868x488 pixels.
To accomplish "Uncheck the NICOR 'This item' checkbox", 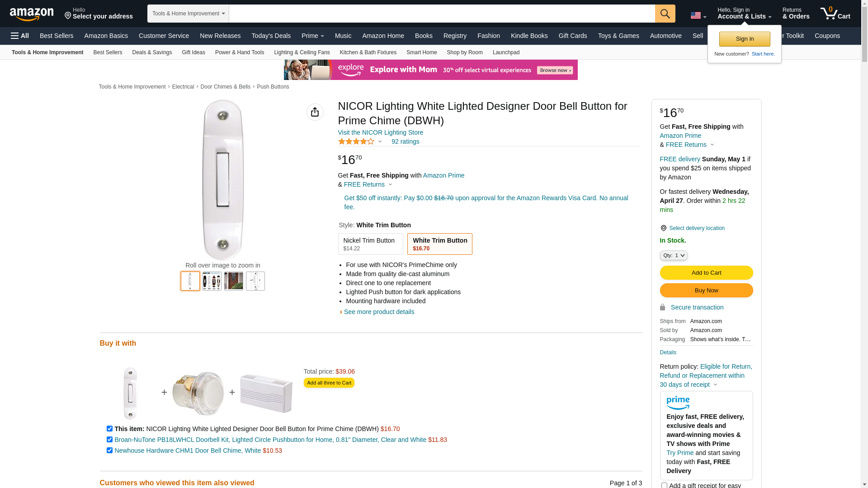I will coord(109,429).
